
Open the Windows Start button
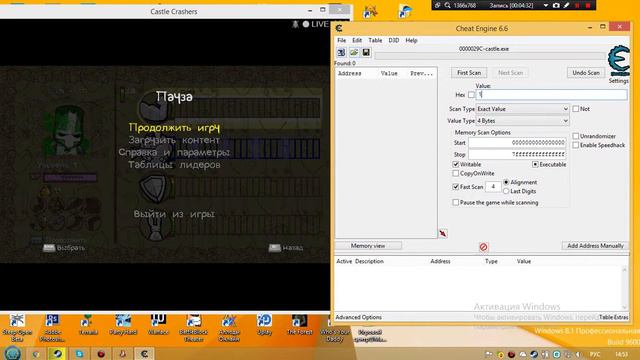12,353
